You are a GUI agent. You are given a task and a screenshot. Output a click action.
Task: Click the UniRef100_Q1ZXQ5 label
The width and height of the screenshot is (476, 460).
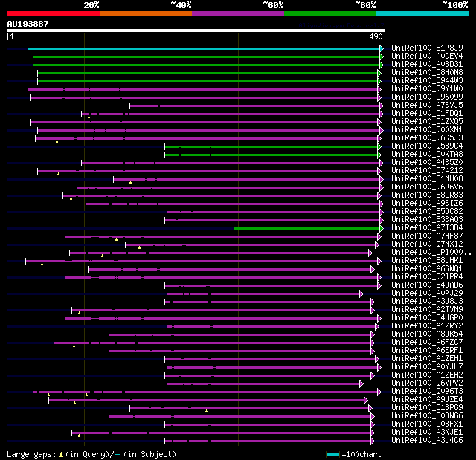tap(427, 122)
